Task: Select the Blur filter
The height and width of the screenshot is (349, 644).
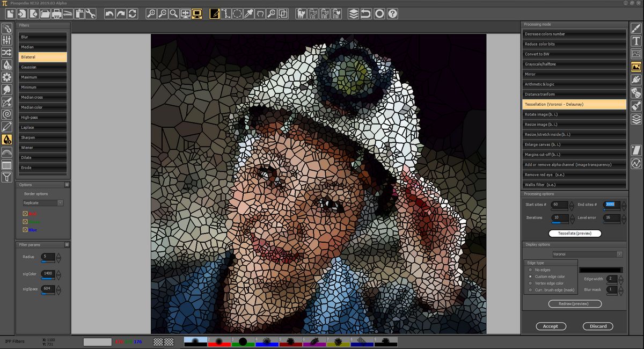Action: tap(43, 37)
